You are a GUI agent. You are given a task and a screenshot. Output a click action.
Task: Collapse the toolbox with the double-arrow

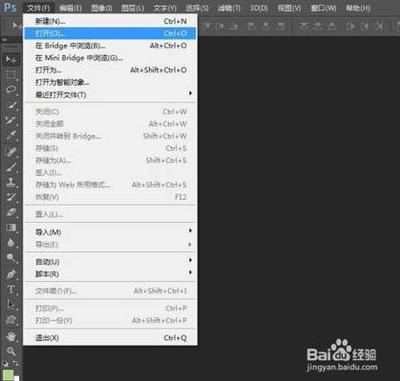(x=5, y=40)
